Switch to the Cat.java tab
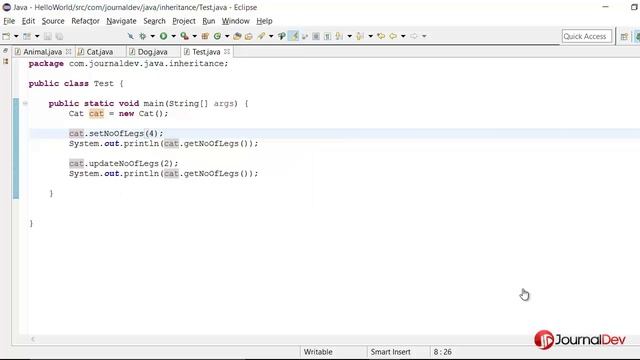Image resolution: width=640 pixels, height=360 pixels. [x=100, y=52]
